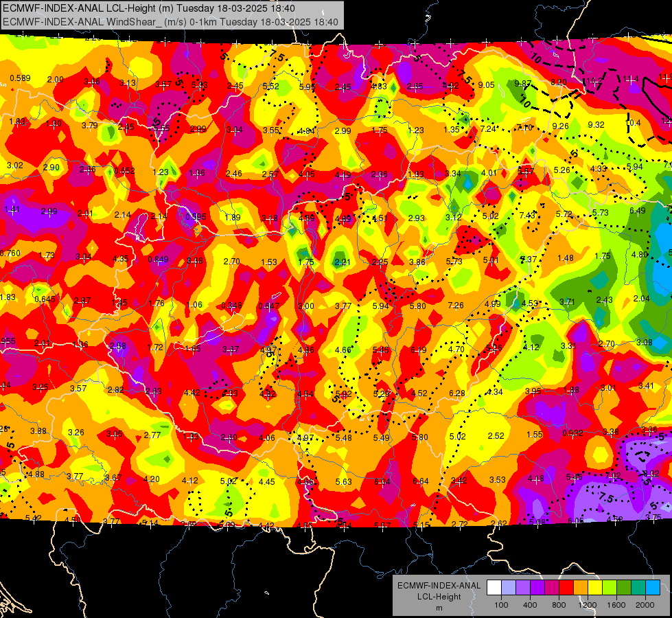Click the wind shear value 10.4
This screenshot has height=618, width=672.
pos(633,123)
